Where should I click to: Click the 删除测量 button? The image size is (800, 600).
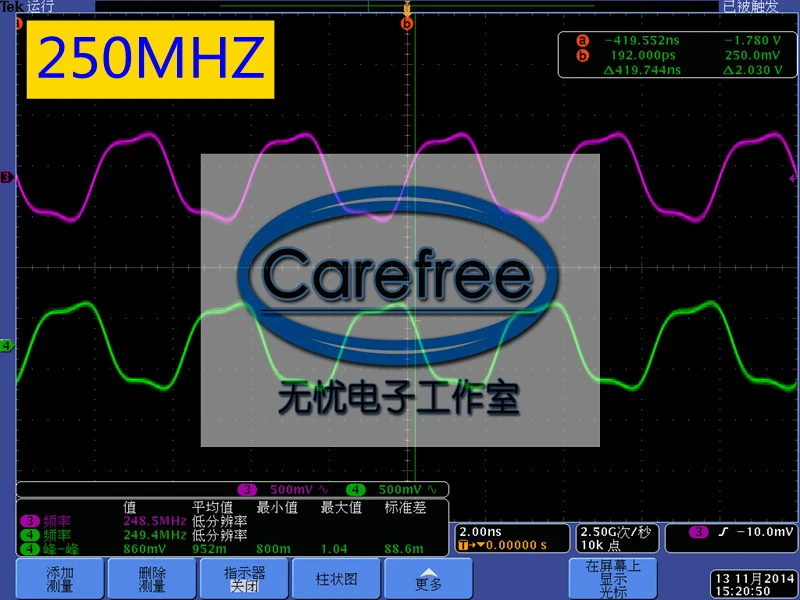tap(152, 579)
